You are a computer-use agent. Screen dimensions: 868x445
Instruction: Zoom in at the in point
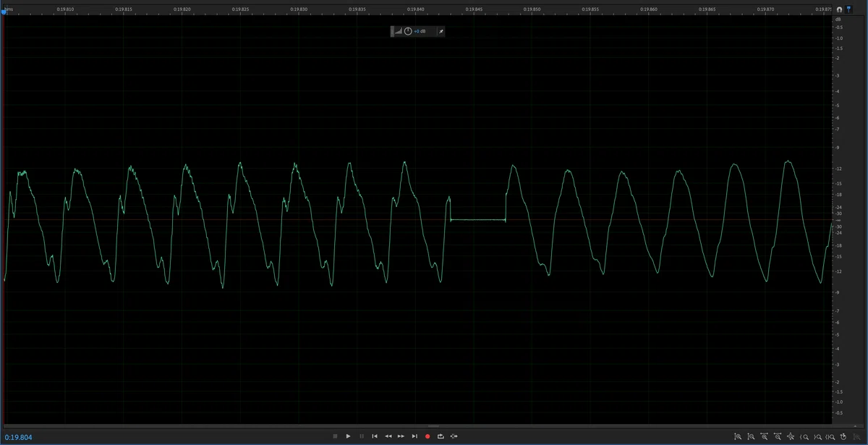(x=804, y=436)
